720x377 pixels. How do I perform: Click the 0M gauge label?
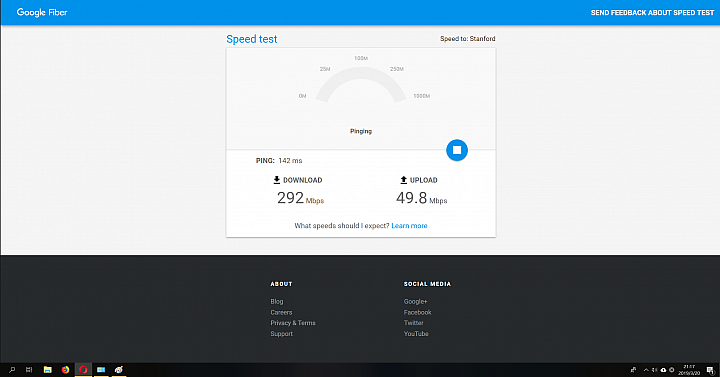click(x=302, y=96)
